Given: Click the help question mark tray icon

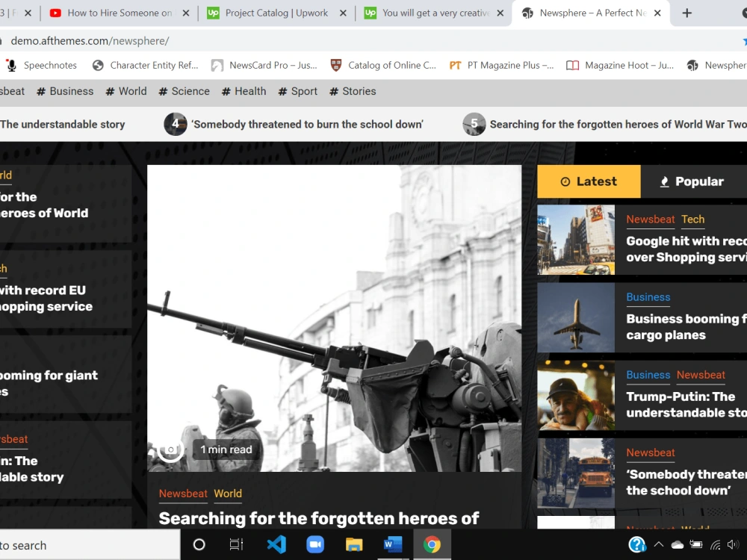Looking at the screenshot, I should (637, 544).
